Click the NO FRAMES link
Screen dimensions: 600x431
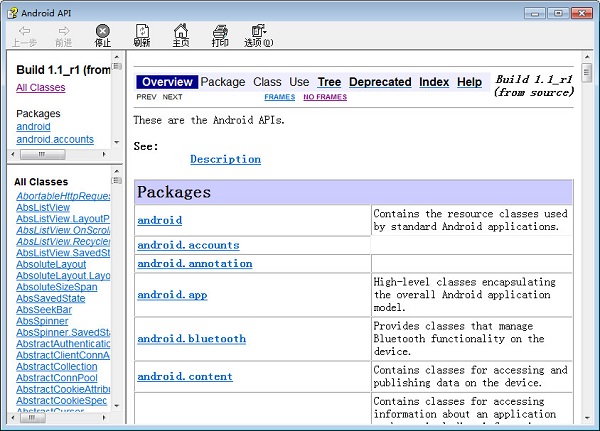(x=325, y=97)
